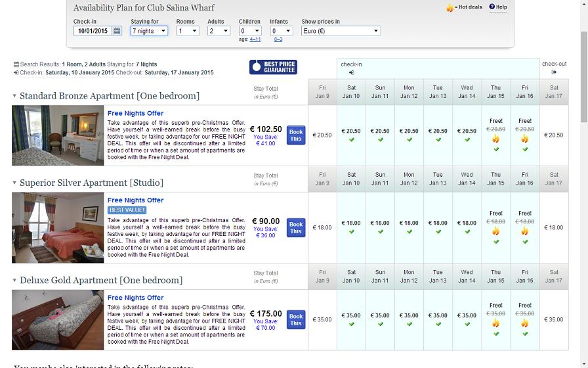Click € 35.00 price for Sat Jan 17

pyautogui.click(x=554, y=319)
